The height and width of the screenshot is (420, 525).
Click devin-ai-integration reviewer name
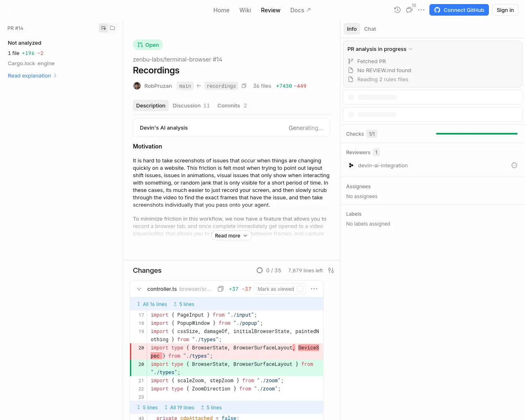pyautogui.click(x=383, y=165)
